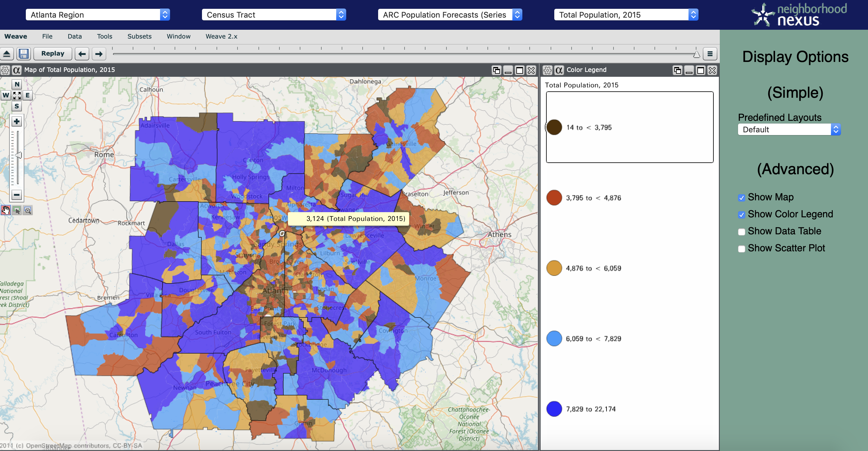Image resolution: width=868 pixels, height=451 pixels.
Task: Open the Subsets menu
Action: click(139, 36)
